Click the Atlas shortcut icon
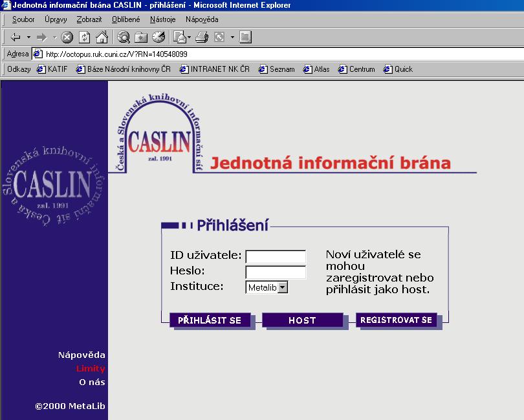 tap(308, 69)
